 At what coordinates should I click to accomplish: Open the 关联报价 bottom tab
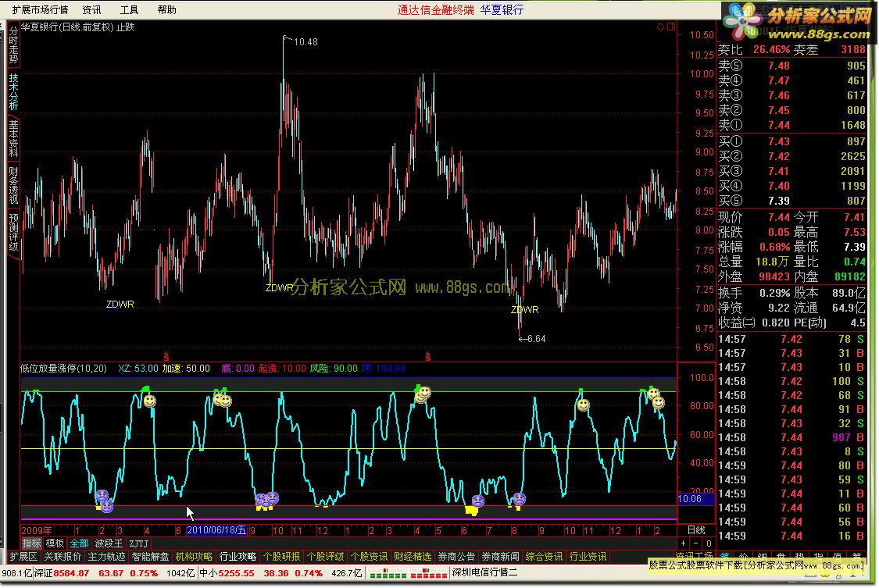pos(63,557)
